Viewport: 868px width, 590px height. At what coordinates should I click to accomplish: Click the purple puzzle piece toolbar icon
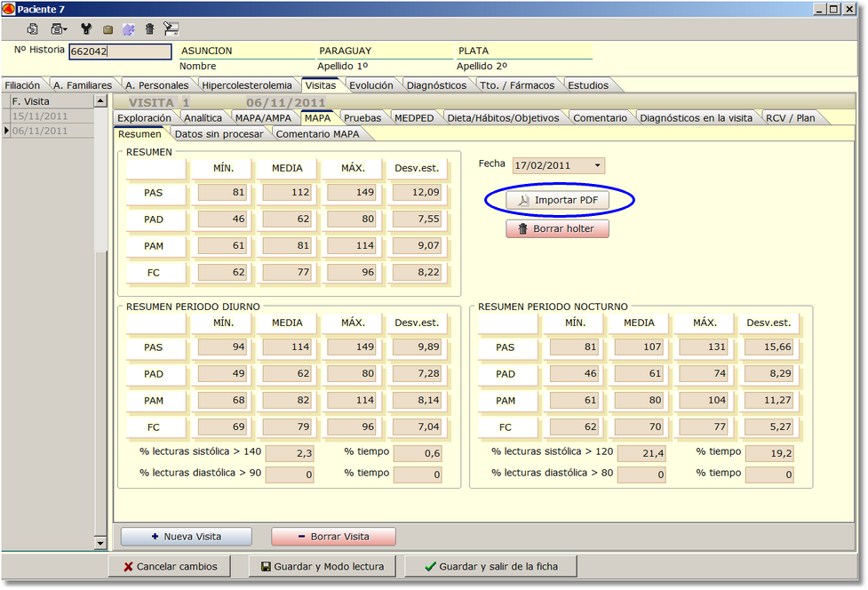tap(129, 29)
